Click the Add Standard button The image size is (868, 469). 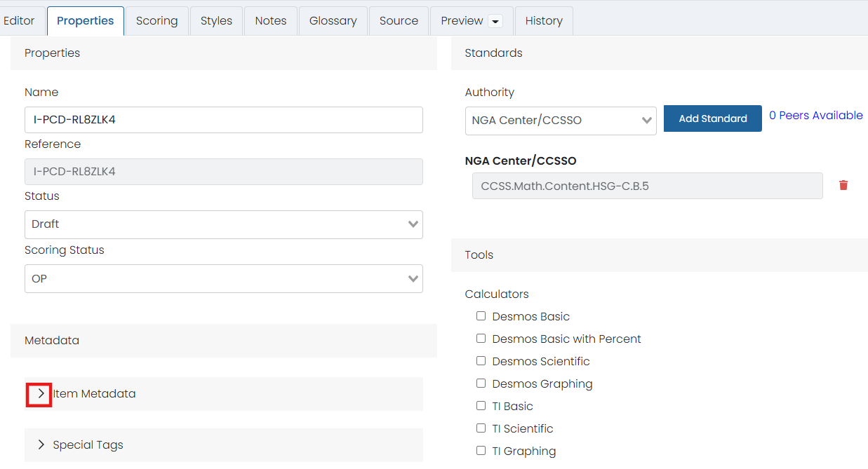(x=712, y=118)
